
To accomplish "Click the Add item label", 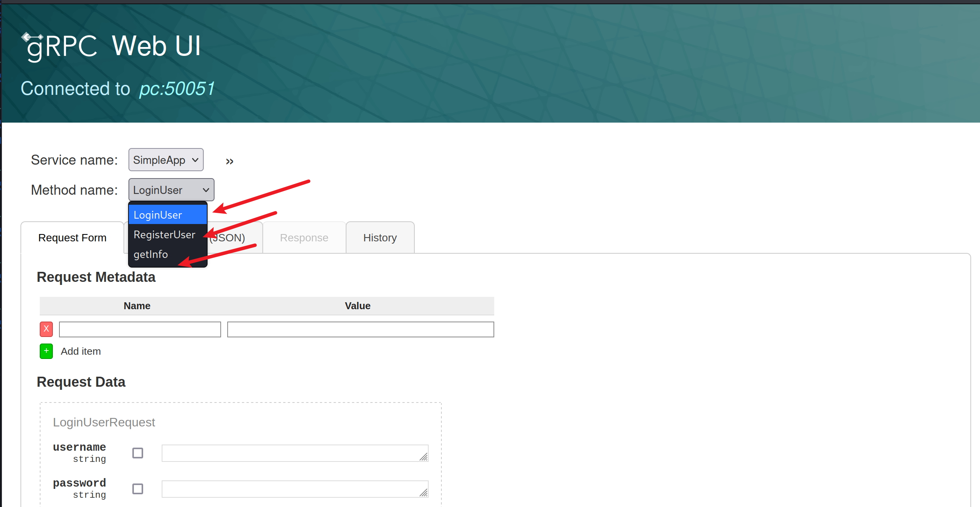I will point(81,351).
